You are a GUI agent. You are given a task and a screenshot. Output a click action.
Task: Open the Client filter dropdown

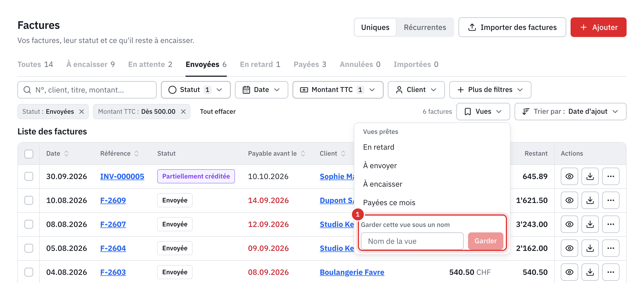click(x=416, y=90)
